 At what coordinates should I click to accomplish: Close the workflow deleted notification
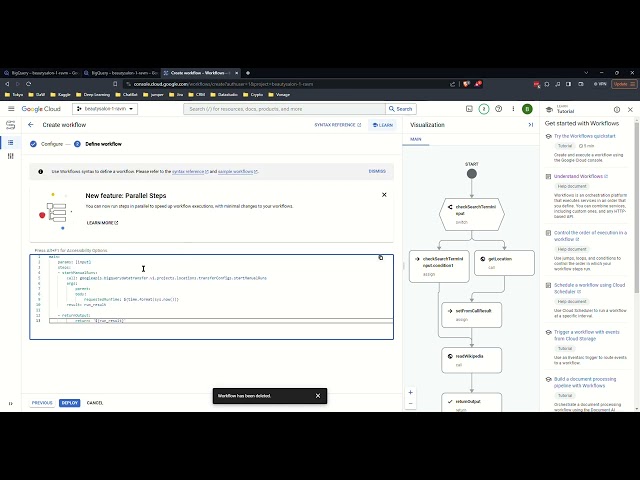coord(318,396)
